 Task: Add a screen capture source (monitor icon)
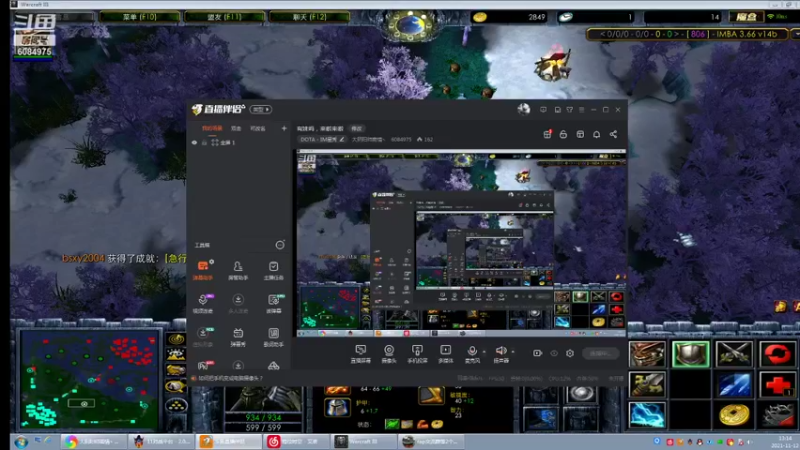click(360, 353)
